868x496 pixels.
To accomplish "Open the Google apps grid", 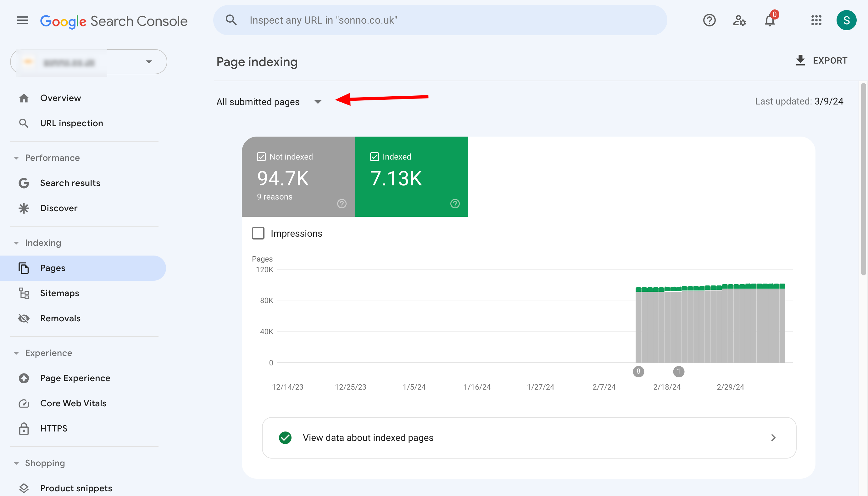I will (816, 20).
